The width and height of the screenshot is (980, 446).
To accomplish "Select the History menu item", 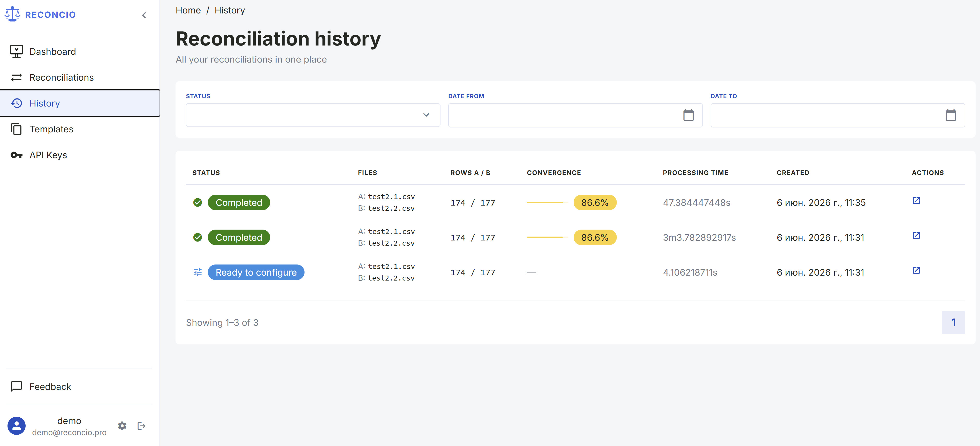I will 80,103.
